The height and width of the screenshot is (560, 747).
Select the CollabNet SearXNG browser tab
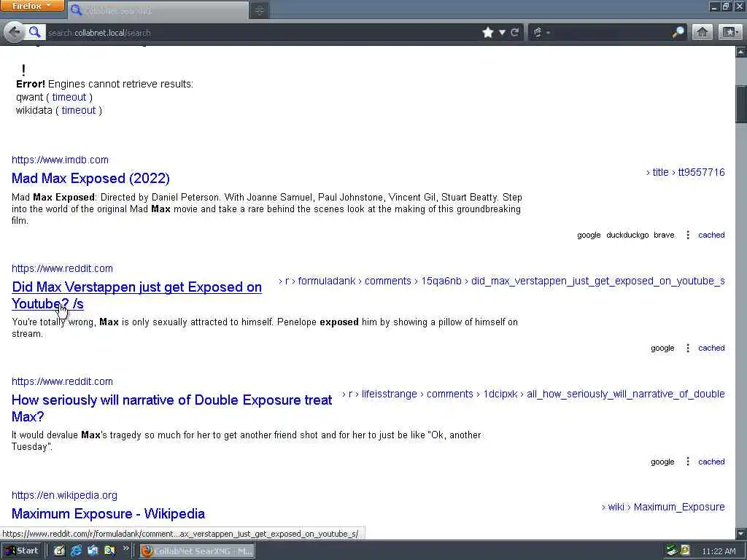click(x=158, y=10)
